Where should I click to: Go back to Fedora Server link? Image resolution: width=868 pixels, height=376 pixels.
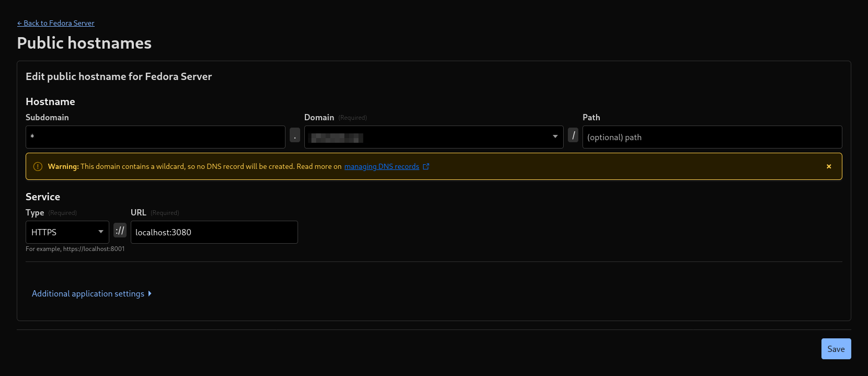(x=56, y=23)
